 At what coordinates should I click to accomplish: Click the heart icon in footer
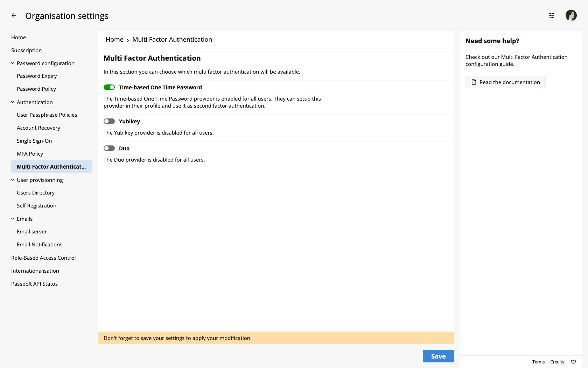point(573,362)
